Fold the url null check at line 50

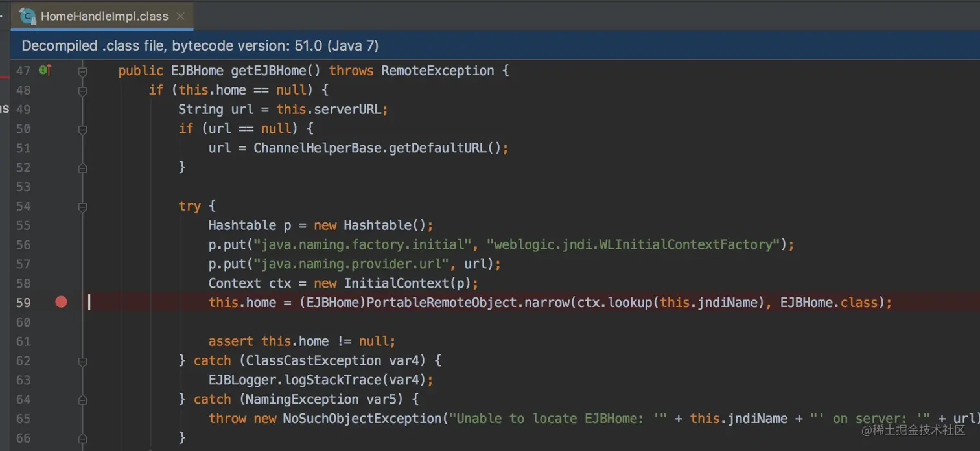(82, 129)
